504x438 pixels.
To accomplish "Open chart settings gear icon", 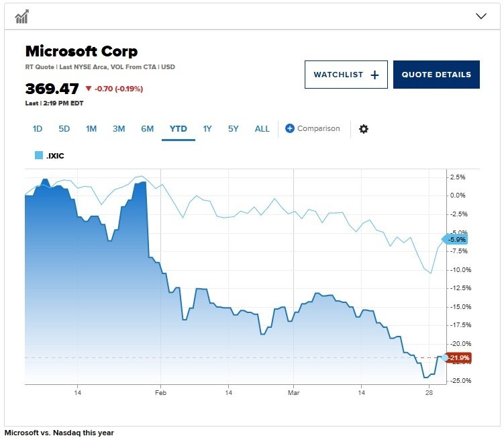I will [364, 129].
